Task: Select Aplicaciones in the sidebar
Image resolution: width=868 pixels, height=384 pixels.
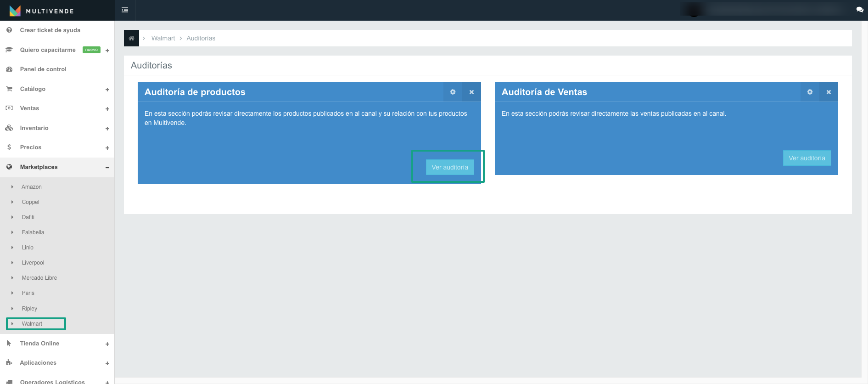Action: 38,362
